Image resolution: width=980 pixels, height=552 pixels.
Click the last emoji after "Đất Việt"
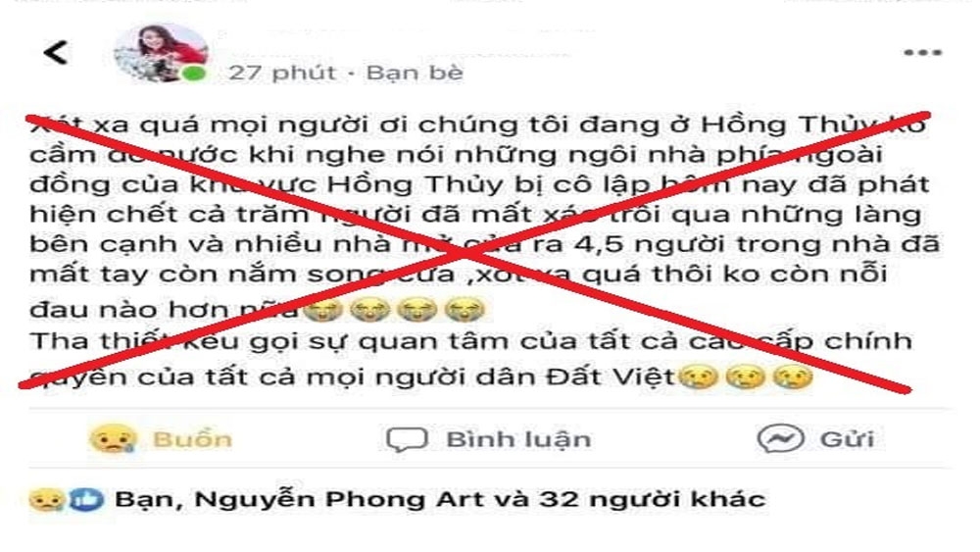(x=792, y=376)
